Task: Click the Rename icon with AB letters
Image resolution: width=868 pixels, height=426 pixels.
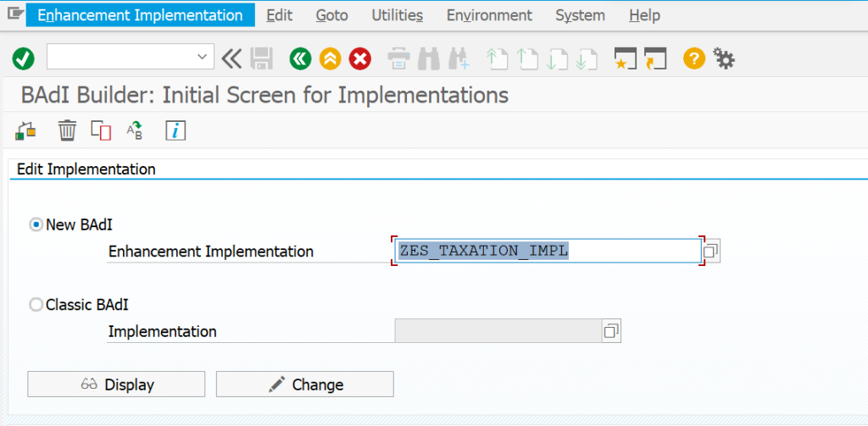Action: (x=135, y=130)
